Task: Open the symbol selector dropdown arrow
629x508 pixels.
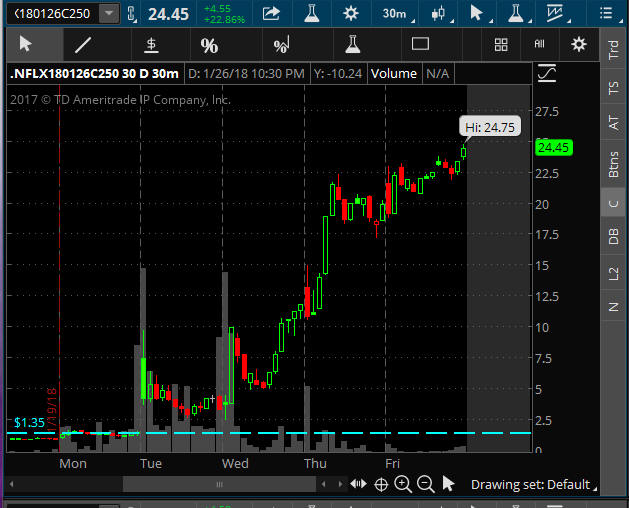Action: click(109, 13)
